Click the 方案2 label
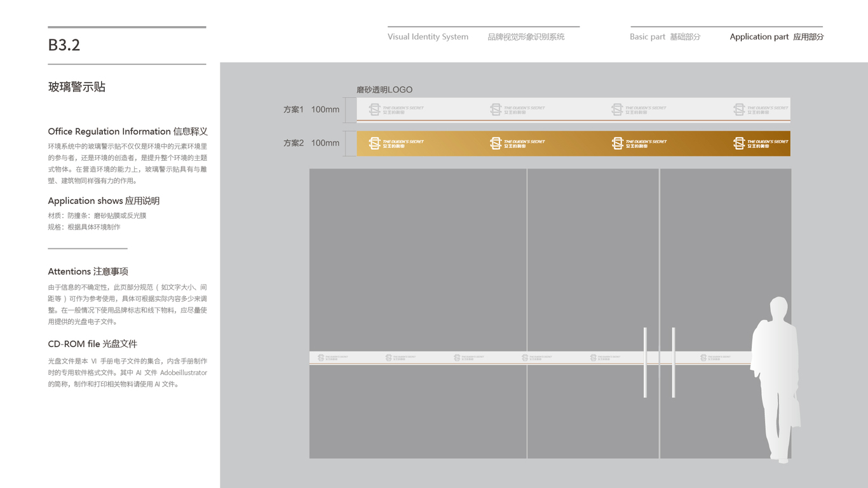 tap(294, 143)
